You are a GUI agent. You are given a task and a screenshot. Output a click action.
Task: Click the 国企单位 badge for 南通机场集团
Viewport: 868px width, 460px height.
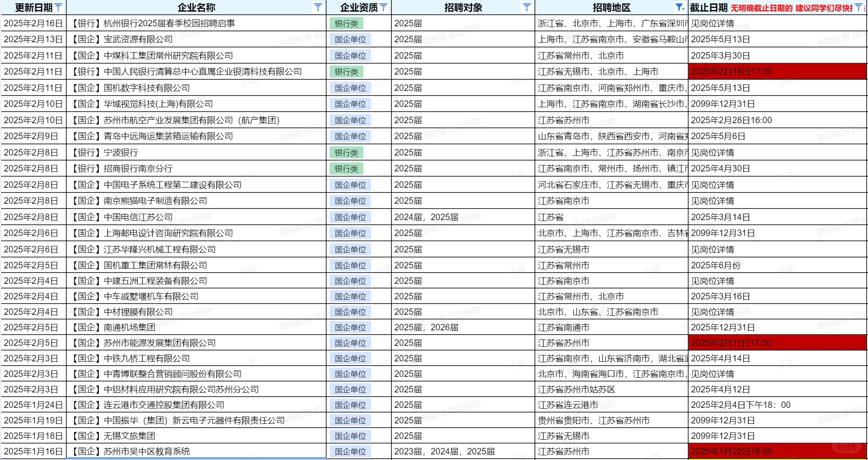(350, 327)
